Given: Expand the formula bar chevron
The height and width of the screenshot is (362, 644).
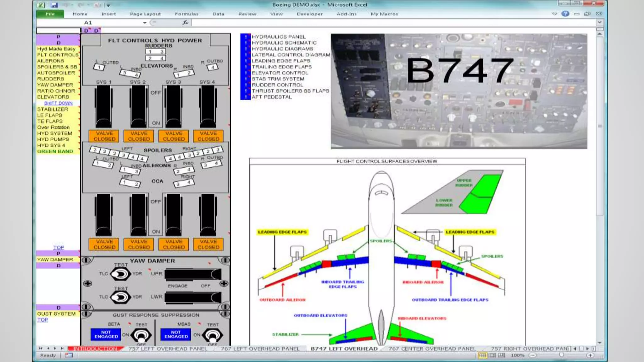Looking at the screenshot, I should coord(599,23).
